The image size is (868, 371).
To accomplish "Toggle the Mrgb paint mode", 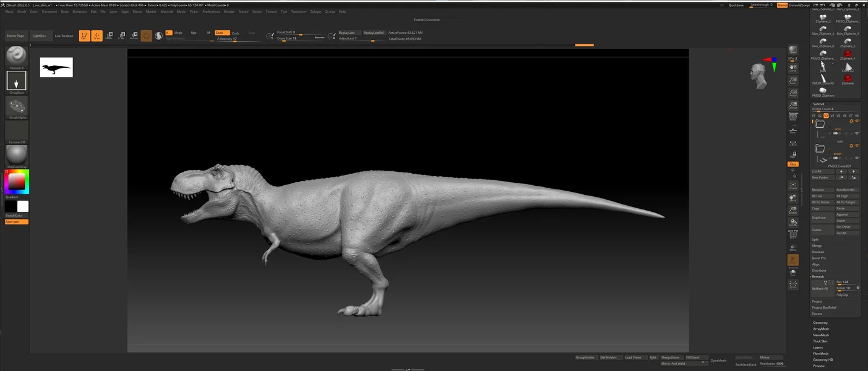I will (178, 33).
